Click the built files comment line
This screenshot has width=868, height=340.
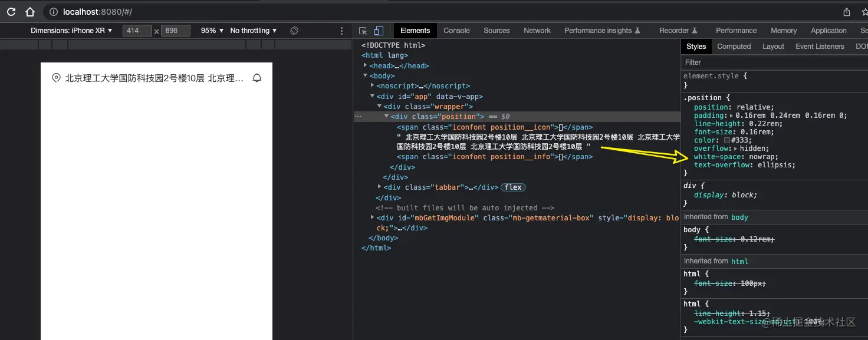click(465, 207)
